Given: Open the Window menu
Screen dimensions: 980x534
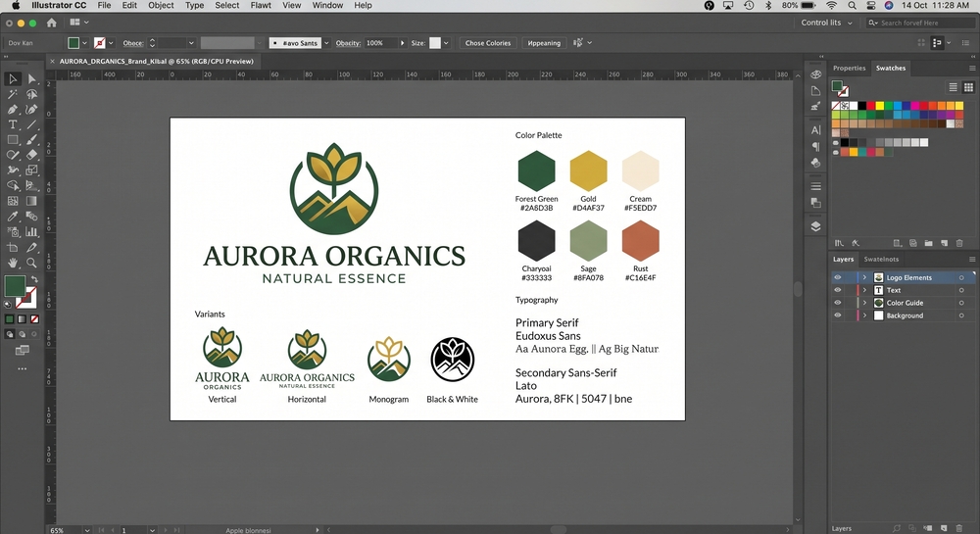Looking at the screenshot, I should pyautogui.click(x=327, y=5).
